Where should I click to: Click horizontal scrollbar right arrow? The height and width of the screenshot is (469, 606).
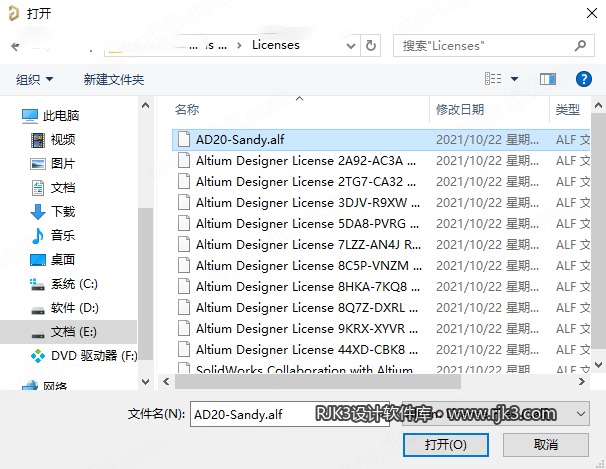click(582, 382)
